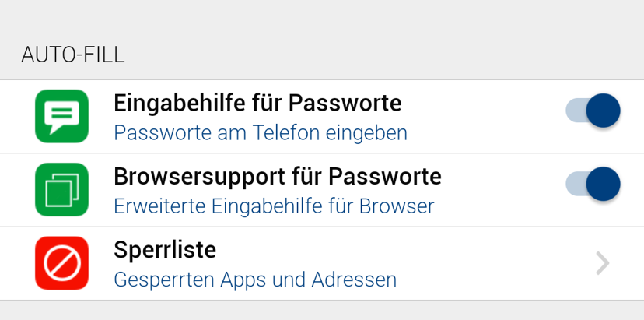Click "Gesperrten Apps und Adressen" description
The image size is (644, 320).
point(255,280)
